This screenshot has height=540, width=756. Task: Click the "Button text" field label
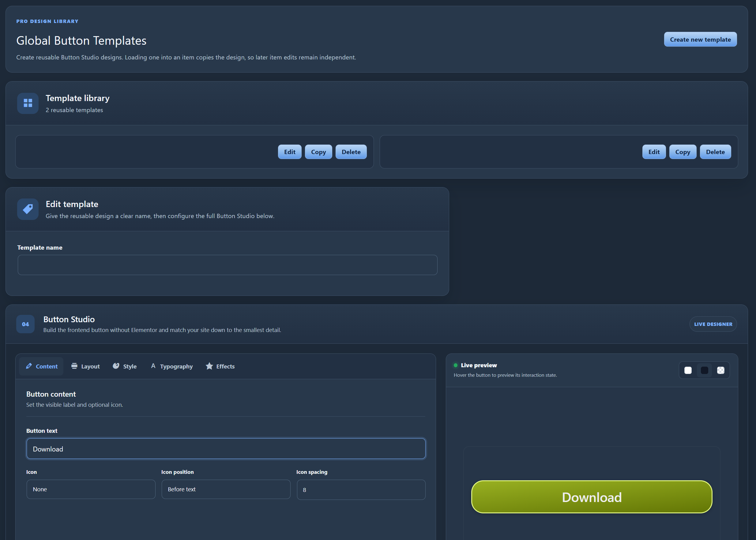(x=42, y=431)
